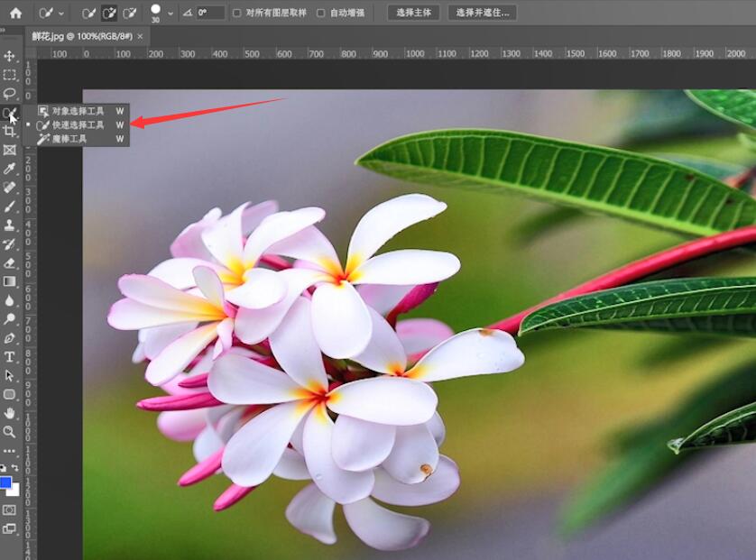Select the Healing Brush tool
756x560 pixels.
pyautogui.click(x=9, y=188)
